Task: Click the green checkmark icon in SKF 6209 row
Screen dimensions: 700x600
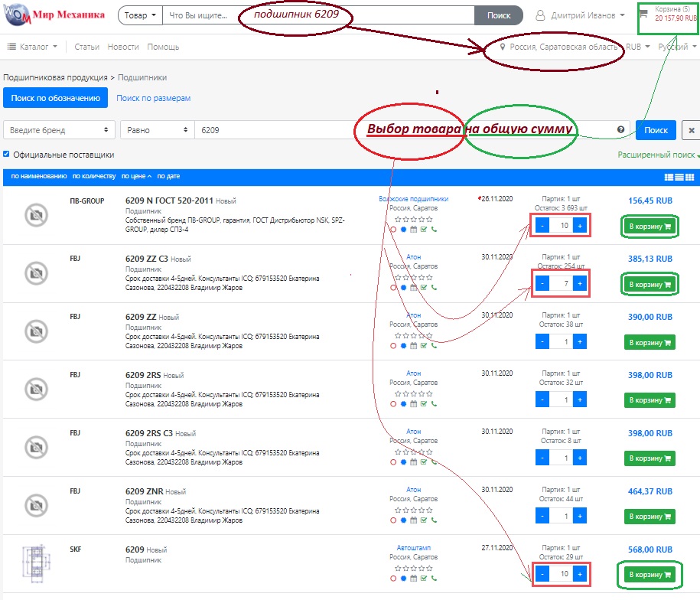Action: click(x=424, y=578)
